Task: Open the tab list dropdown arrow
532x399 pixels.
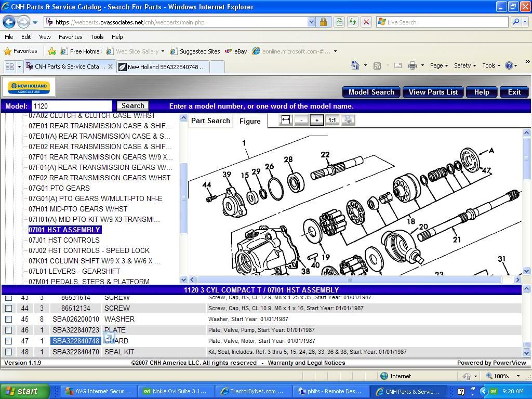Action: (19, 66)
